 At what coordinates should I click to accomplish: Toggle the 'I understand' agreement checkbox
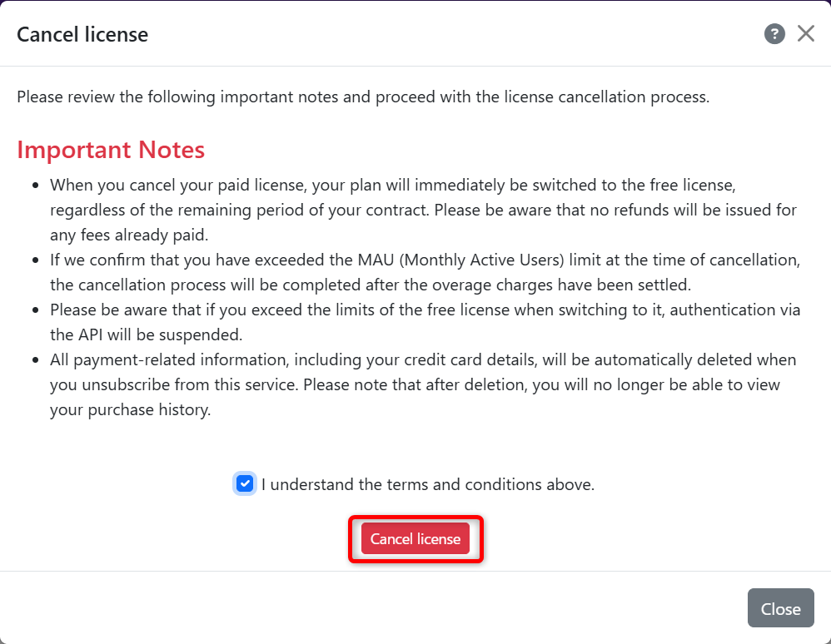245,483
